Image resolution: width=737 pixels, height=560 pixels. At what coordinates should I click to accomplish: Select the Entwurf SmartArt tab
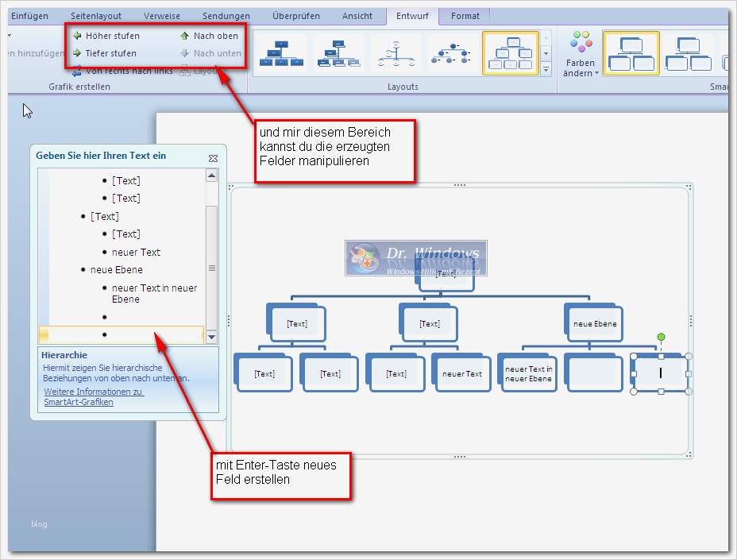click(x=412, y=16)
